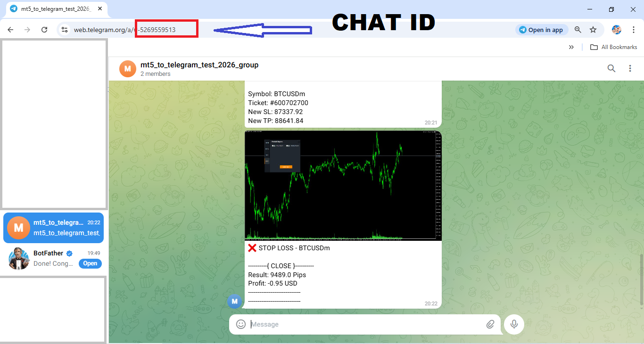Toggle the bookmark star for this page
The image size is (644, 344).
593,29
